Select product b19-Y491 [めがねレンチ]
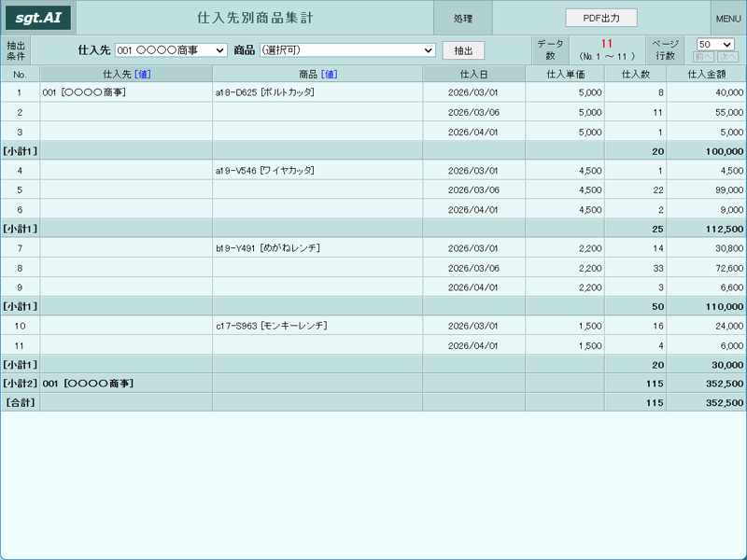The image size is (747, 560). tap(268, 248)
